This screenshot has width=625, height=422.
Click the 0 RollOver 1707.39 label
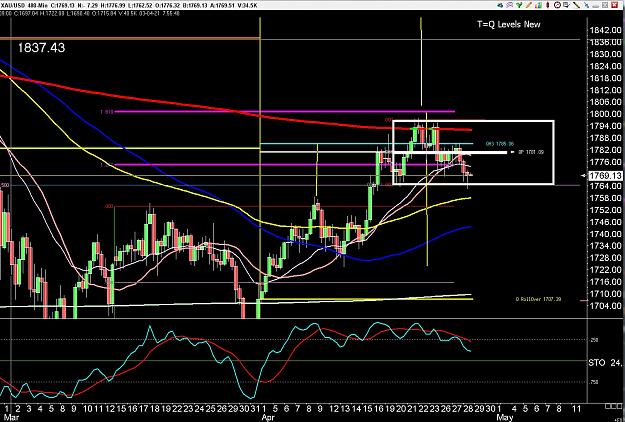click(538, 299)
